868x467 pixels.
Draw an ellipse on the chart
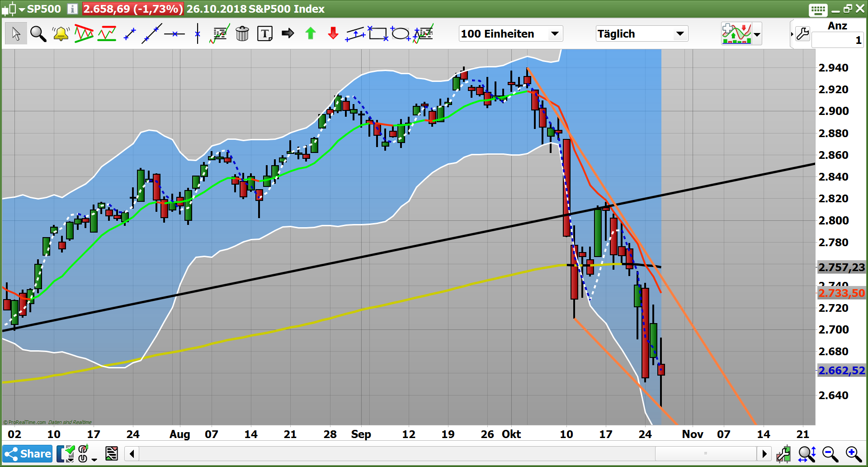coord(401,33)
